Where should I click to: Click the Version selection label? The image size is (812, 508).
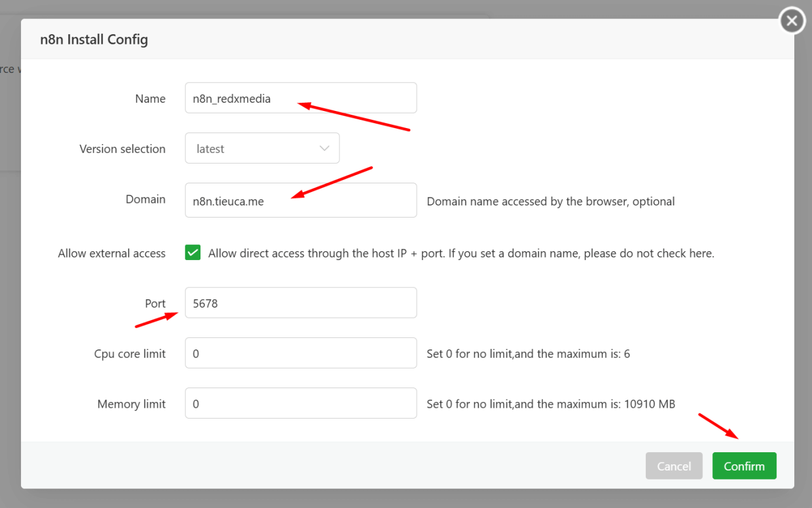tap(122, 148)
